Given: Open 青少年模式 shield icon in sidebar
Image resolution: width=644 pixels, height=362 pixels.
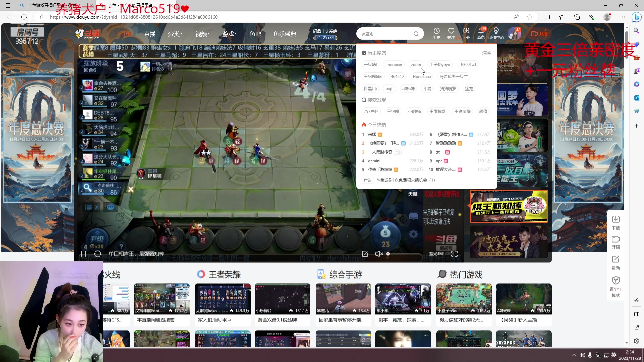Looking at the screenshot, I should pos(615,281).
